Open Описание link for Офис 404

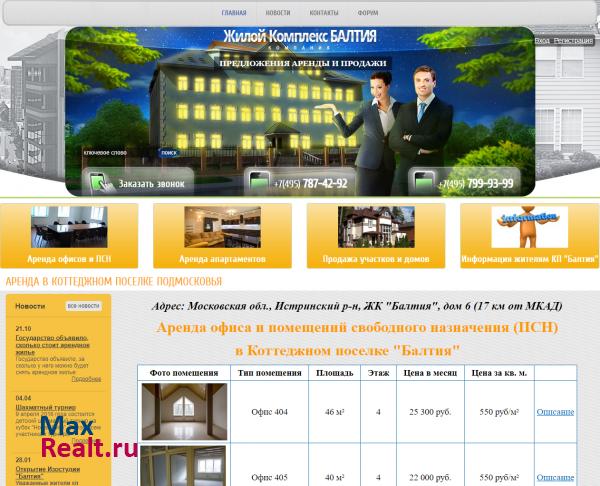point(555,412)
